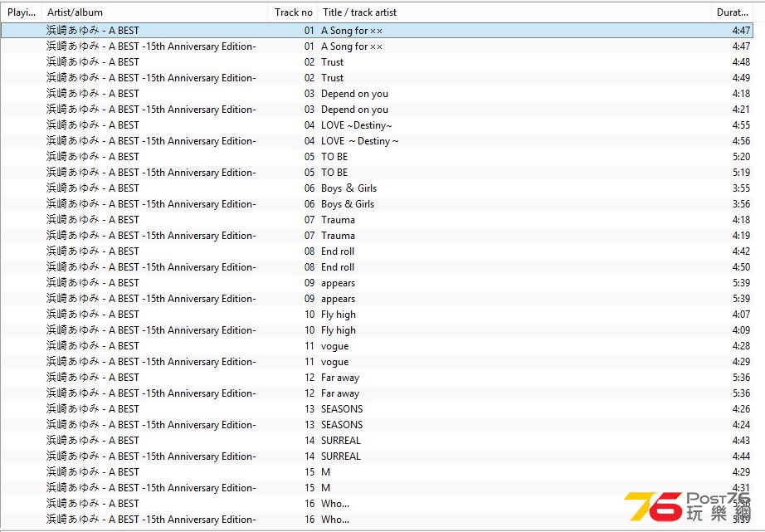Click duration '4:24' in the SEASONS row
Image resolution: width=765 pixels, height=532 pixels.
pos(741,425)
